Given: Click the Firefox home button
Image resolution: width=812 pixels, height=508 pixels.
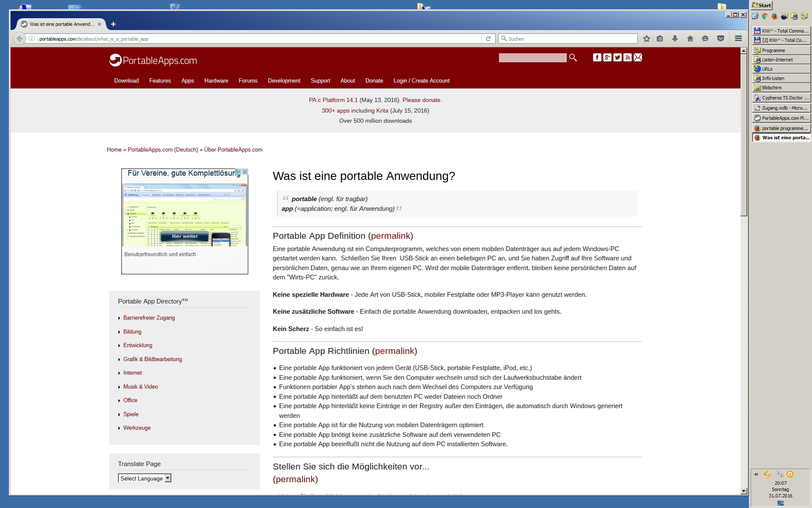Looking at the screenshot, I should 690,39.
